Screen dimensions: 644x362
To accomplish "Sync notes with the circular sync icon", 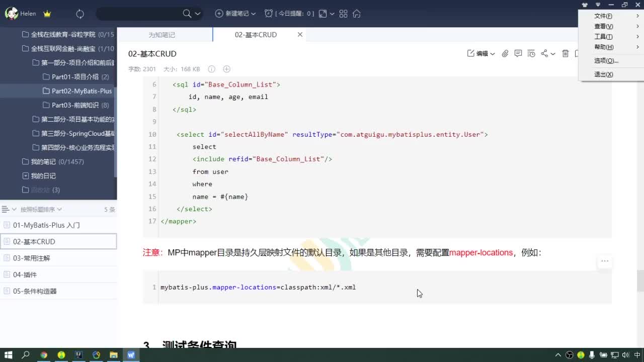I will point(80,14).
